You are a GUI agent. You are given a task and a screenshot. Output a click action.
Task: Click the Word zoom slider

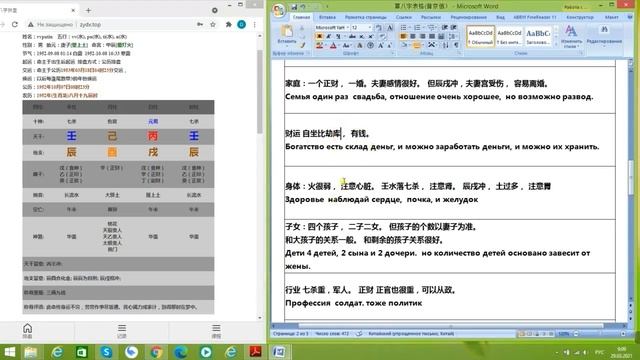(x=600, y=334)
